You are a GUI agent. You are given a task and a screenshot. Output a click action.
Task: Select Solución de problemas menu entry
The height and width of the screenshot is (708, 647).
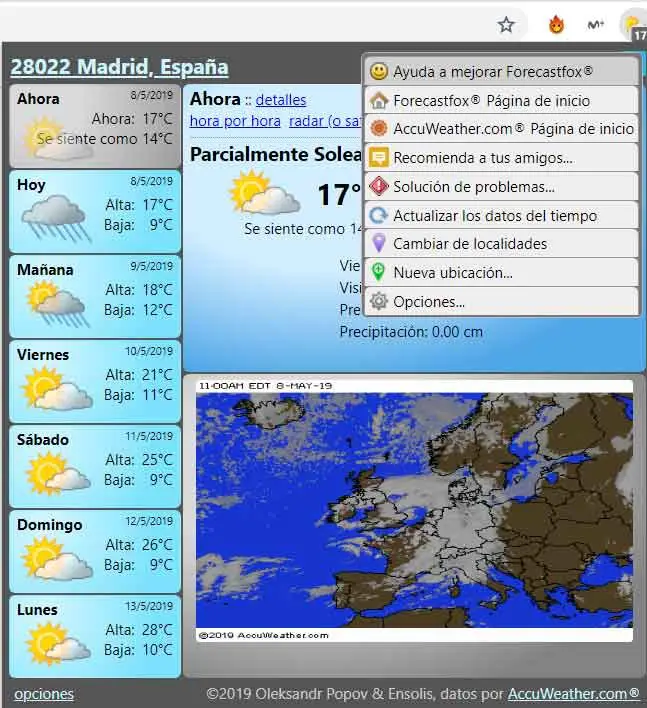pyautogui.click(x=501, y=186)
